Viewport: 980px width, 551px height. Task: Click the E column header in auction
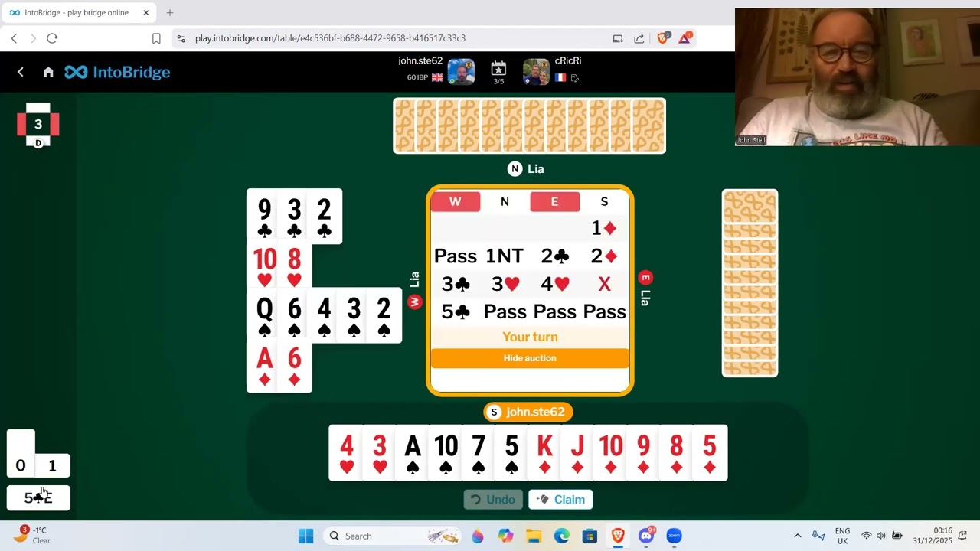pyautogui.click(x=554, y=201)
